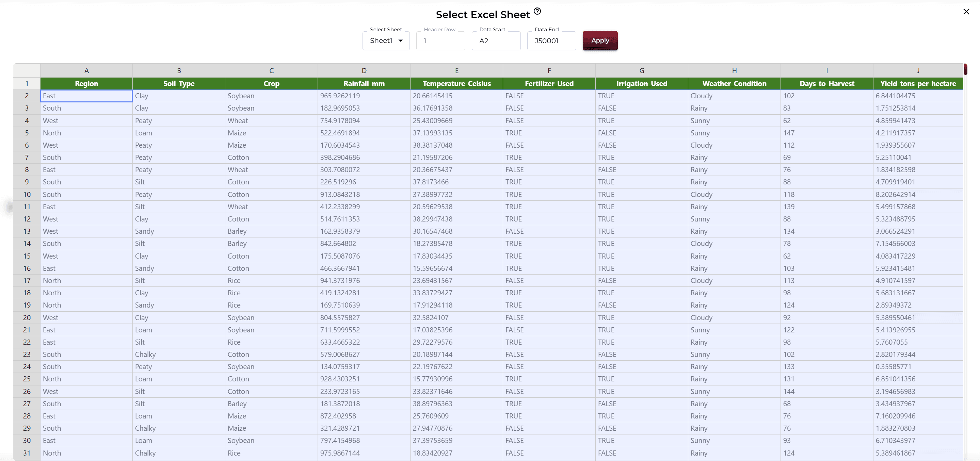Select row number 17 header
Viewport: 980px width, 461px height.
[x=27, y=280]
